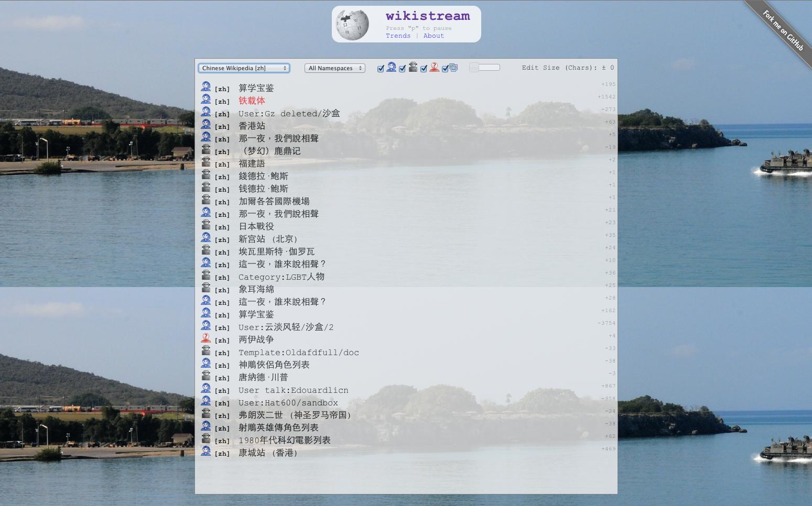
Task: Click the blue registered user filter icon
Action: pos(392,67)
